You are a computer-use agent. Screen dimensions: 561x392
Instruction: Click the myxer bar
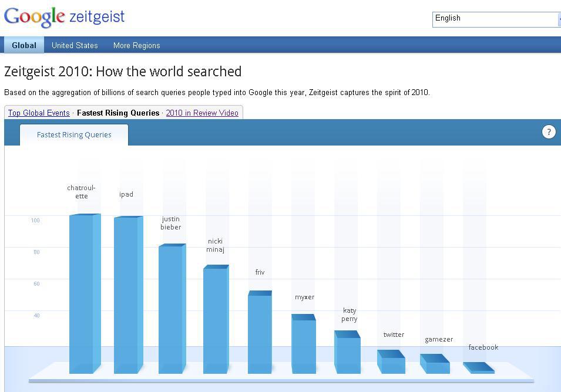(304, 345)
